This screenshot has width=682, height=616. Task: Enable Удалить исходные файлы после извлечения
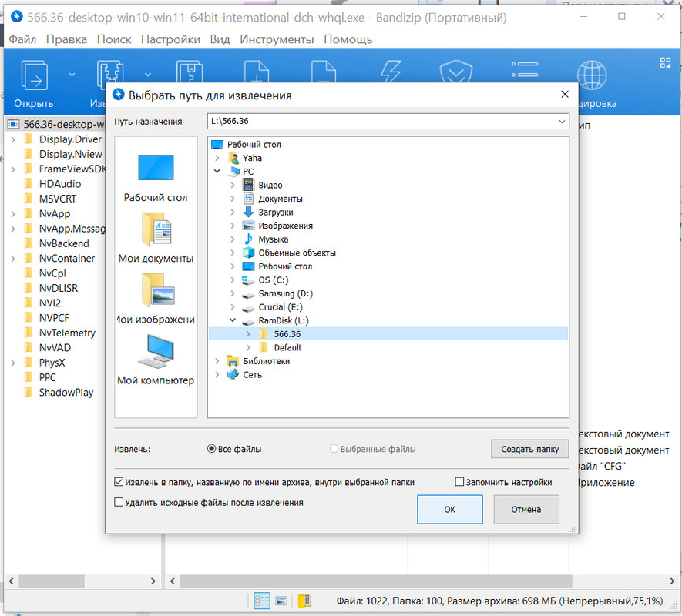(119, 502)
